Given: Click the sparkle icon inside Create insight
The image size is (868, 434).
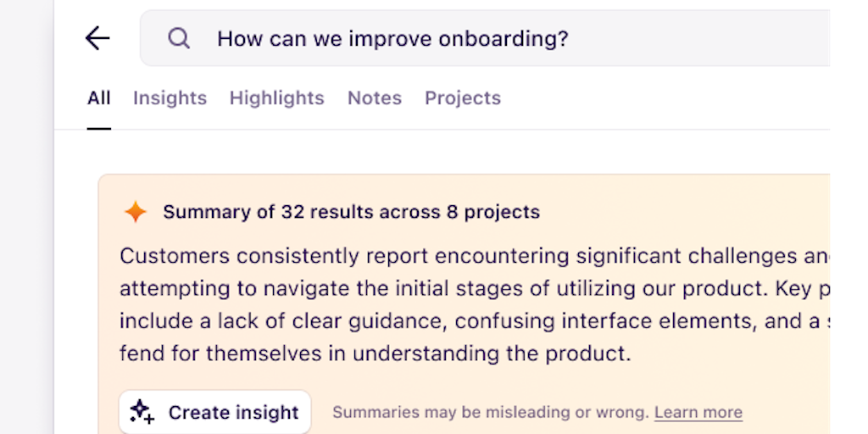Looking at the screenshot, I should point(142,412).
